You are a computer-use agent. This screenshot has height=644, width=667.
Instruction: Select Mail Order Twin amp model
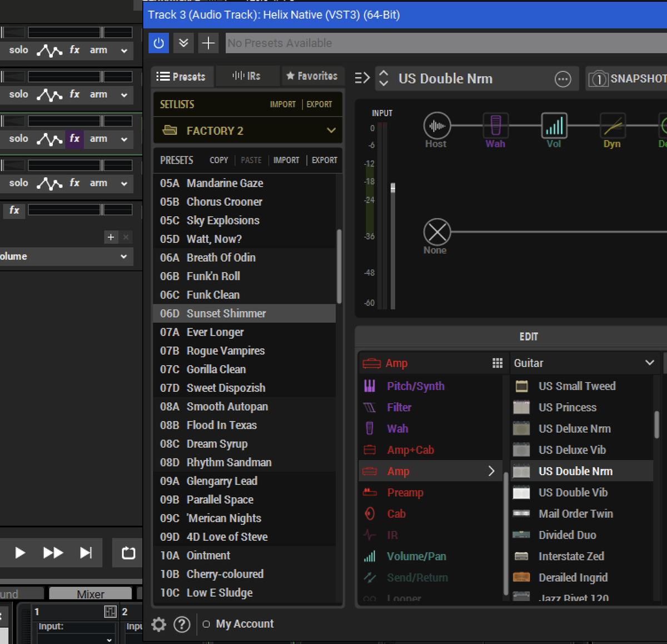(x=581, y=514)
